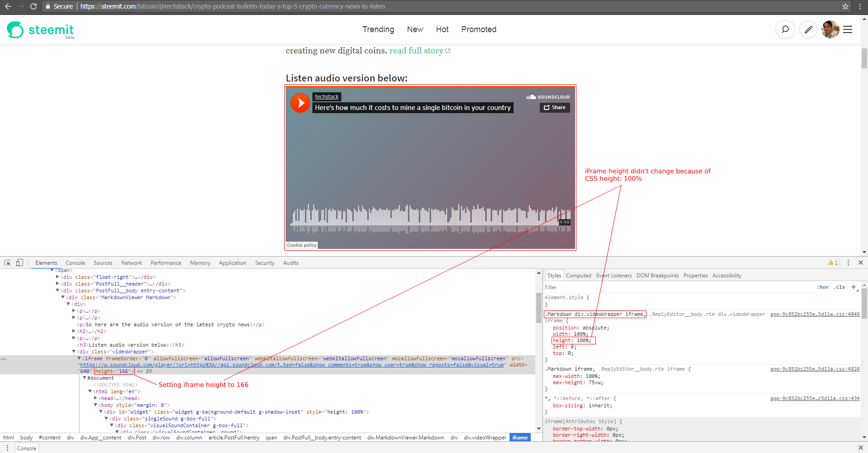Open Promoted posts tab
868x453 pixels.
pyautogui.click(x=479, y=29)
